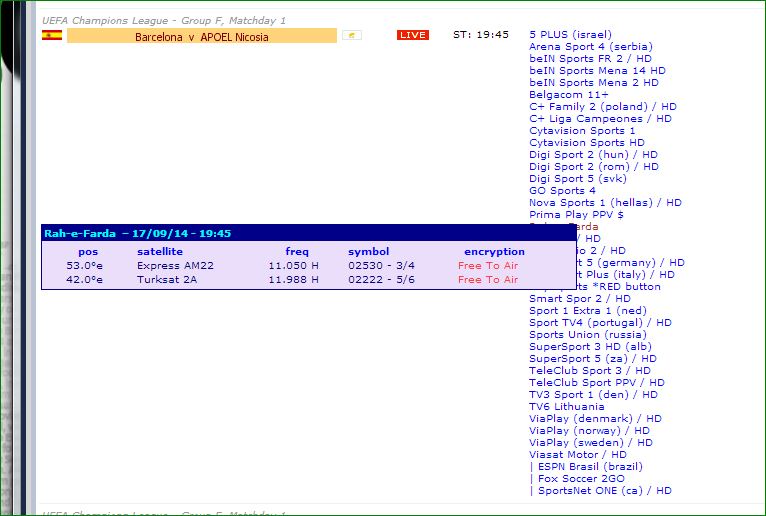
Task: Open Sport 1 Extra 1 (ned)
Action: 588,311
